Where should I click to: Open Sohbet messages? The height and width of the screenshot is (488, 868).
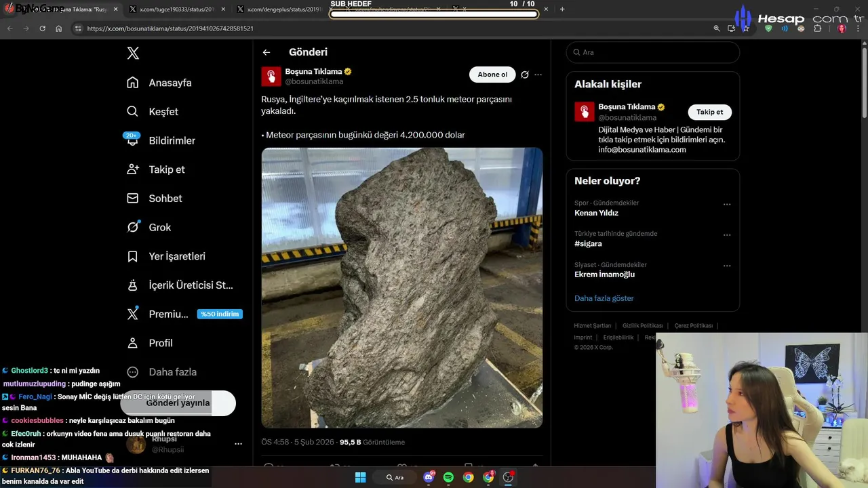[x=155, y=199]
